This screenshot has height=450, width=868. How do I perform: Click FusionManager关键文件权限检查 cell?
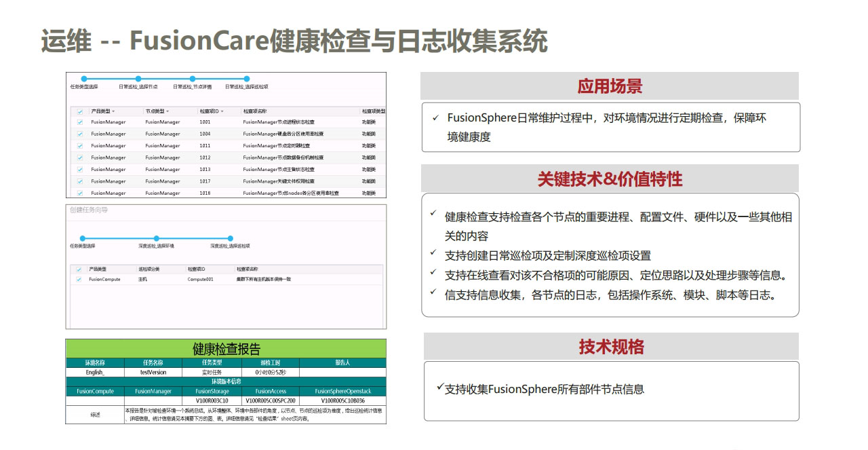(x=279, y=181)
